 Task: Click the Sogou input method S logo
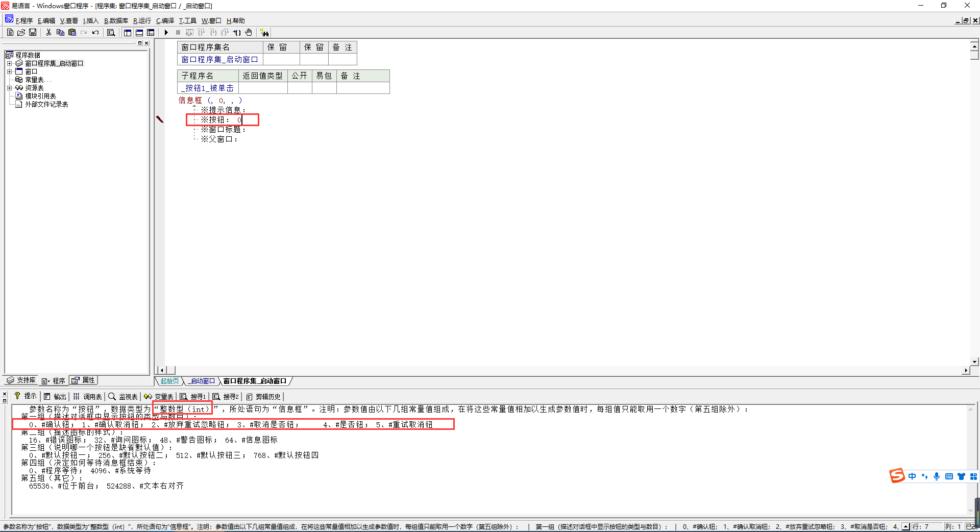pos(897,476)
